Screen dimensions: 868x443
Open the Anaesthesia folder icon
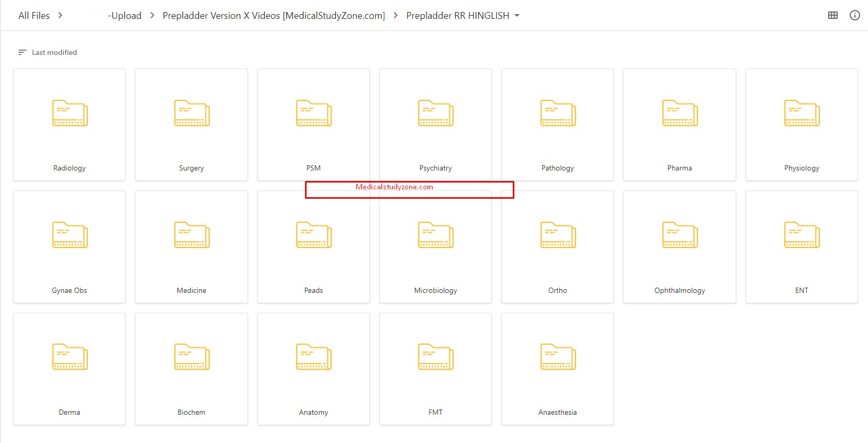click(x=558, y=357)
